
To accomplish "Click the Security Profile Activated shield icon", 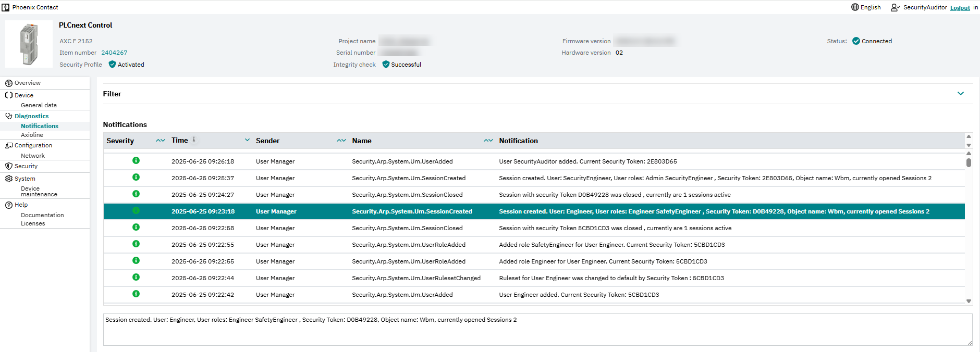I will coord(112,65).
